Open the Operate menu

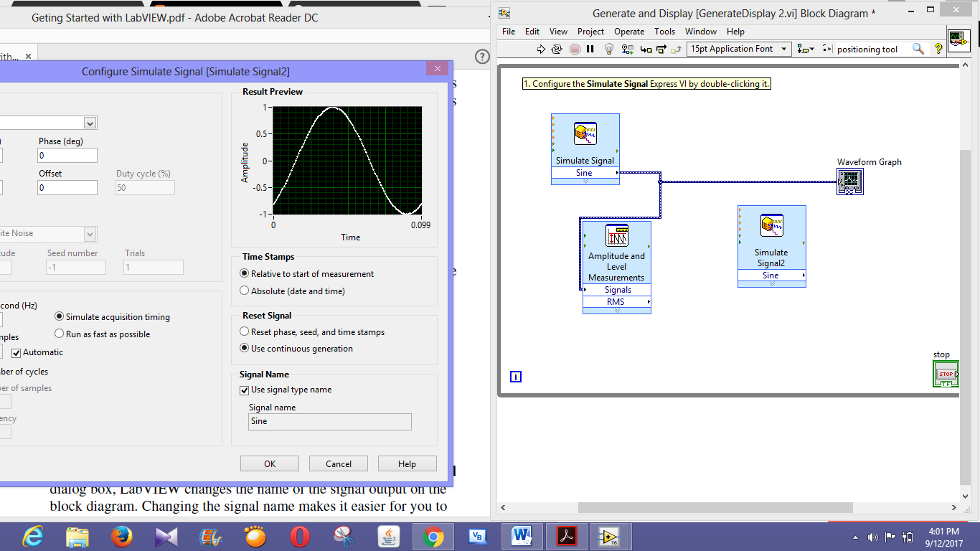(629, 32)
